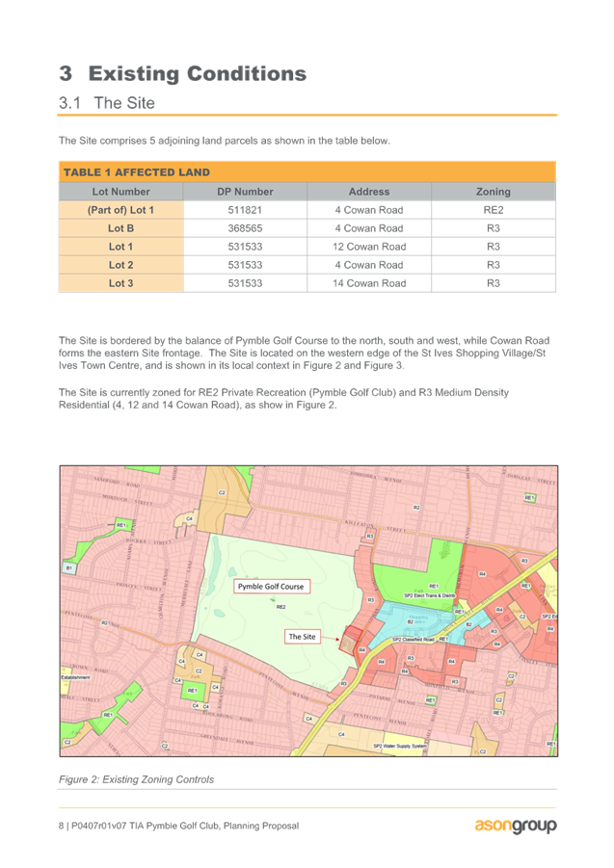Select the 'Lot 2' row label

(121, 265)
